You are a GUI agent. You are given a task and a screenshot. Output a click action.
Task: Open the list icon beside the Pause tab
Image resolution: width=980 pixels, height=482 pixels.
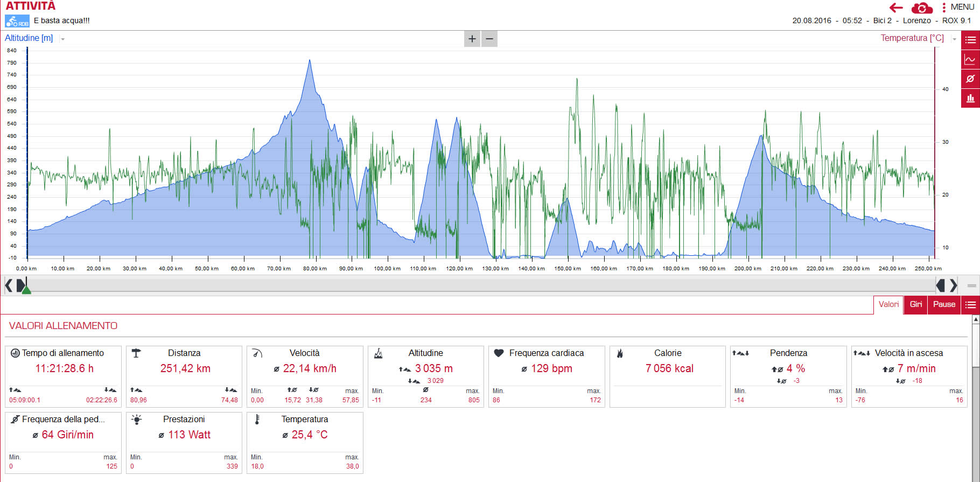point(970,305)
